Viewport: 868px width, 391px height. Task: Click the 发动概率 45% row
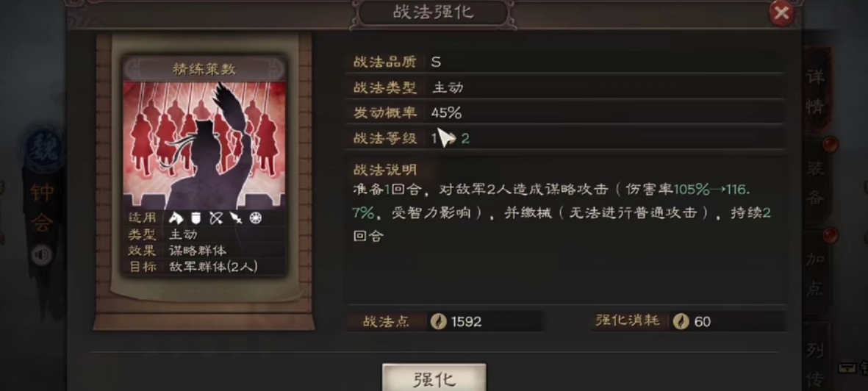pos(564,112)
